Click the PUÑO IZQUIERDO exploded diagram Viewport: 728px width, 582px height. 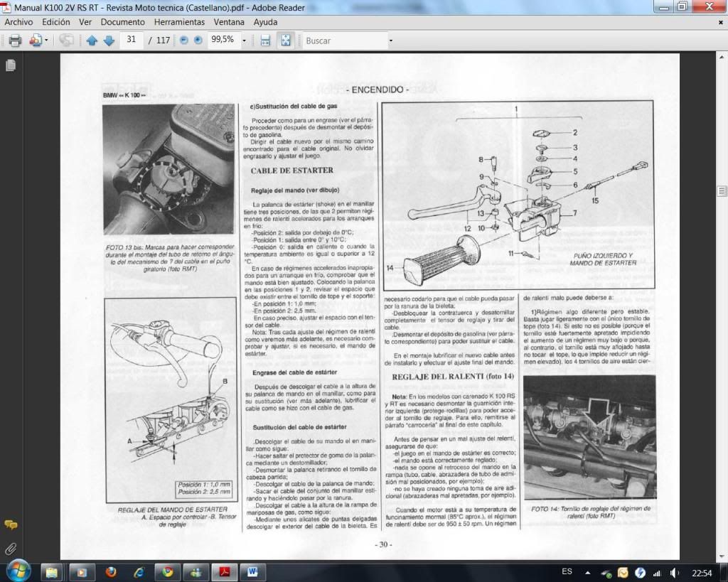tap(518, 195)
